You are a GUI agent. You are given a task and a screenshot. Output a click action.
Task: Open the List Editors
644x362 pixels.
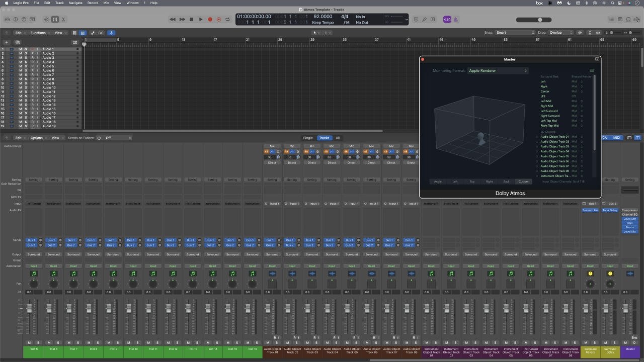[x=611, y=19]
